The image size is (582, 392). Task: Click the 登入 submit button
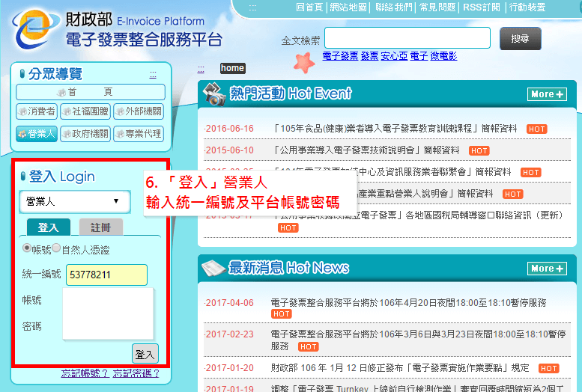(145, 354)
